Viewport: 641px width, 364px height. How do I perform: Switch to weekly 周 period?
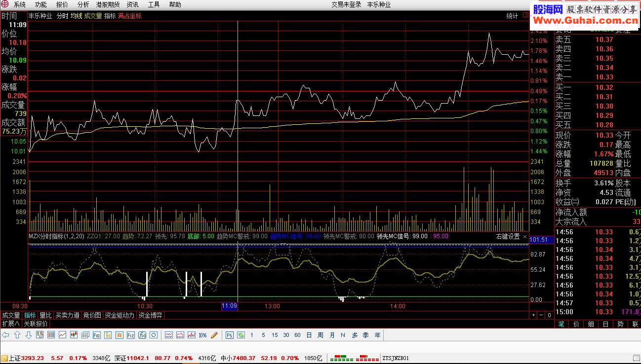coord(320,335)
